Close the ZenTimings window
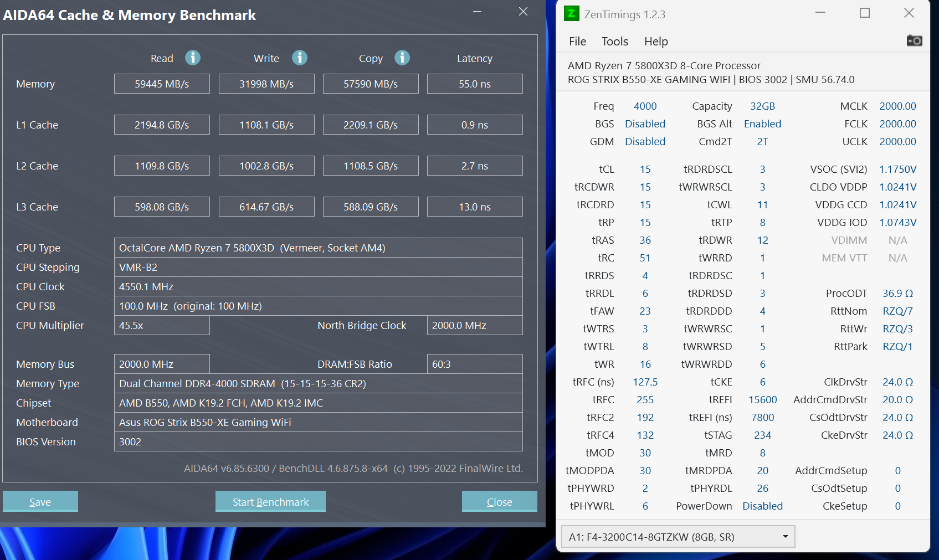This screenshot has height=560, width=939. tap(909, 13)
